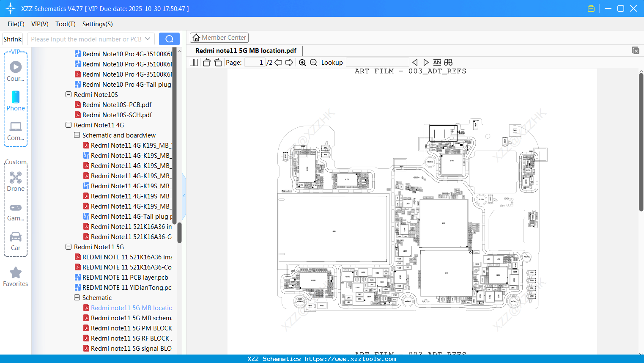The image size is (644, 363).
Task: Click the Member Center button
Action: click(x=219, y=37)
